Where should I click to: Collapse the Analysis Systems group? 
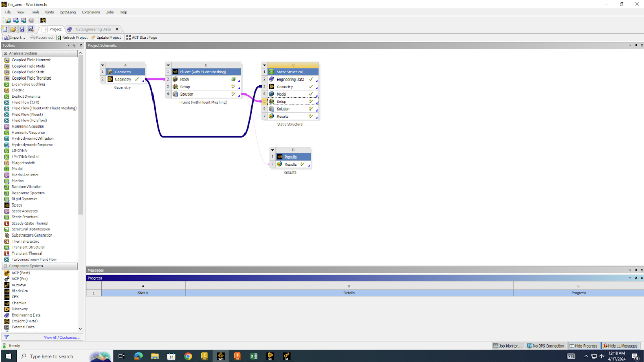point(5,53)
